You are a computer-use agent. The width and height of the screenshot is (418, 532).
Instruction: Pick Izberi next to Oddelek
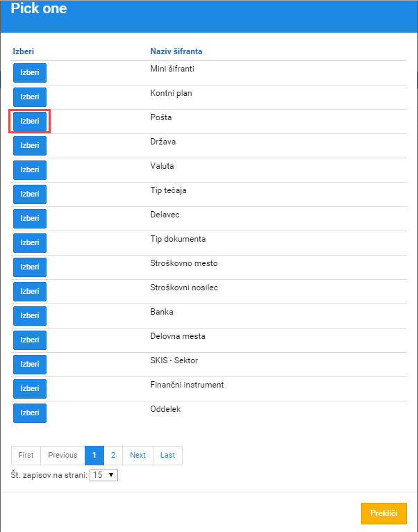30,413
